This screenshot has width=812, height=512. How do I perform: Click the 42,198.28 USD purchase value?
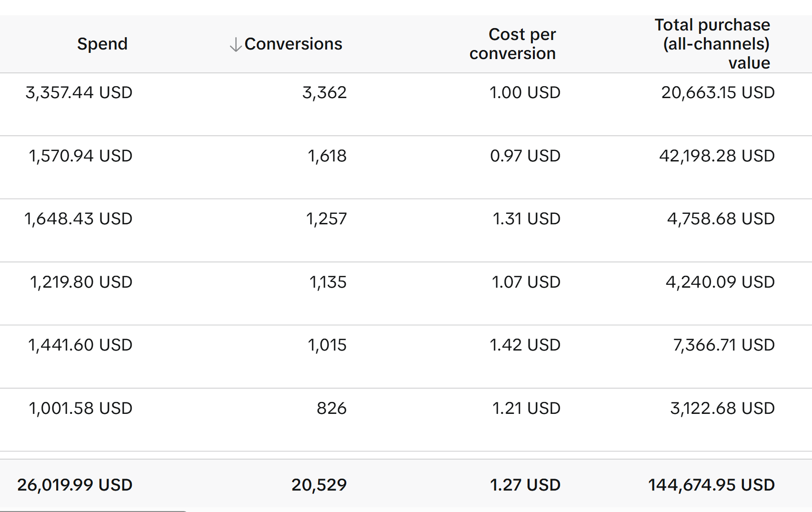click(717, 156)
